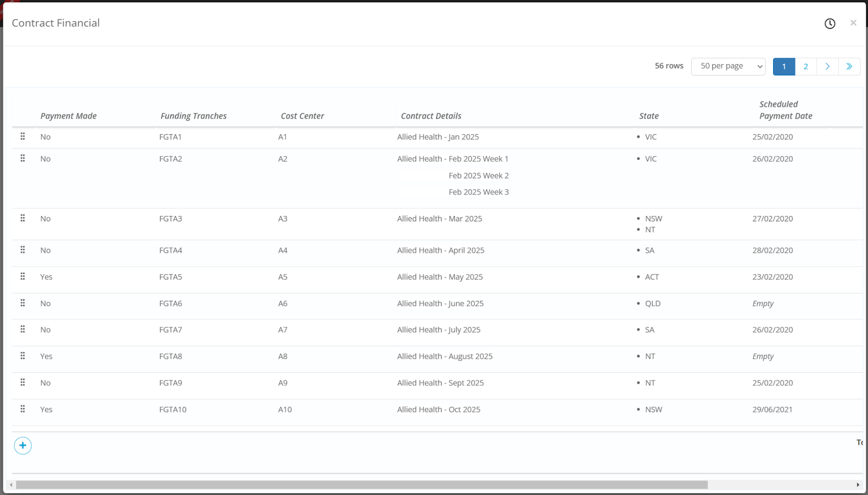868x495 pixels.
Task: Click the Feb 2025 Week 2 entry
Action: pyautogui.click(x=478, y=175)
